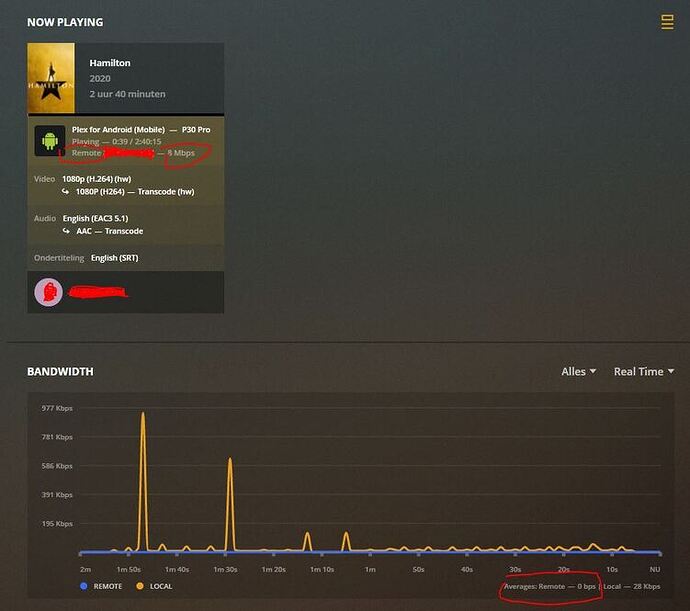The width and height of the screenshot is (690, 611).
Task: Click the '2m' time axis label
Action: [x=86, y=569]
